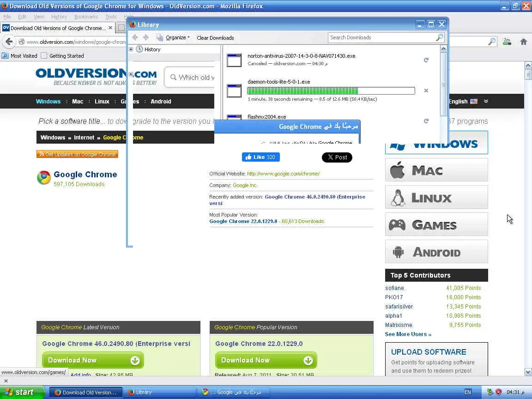
Task: Open Most Visited bookmarks folder
Action: (x=19, y=55)
